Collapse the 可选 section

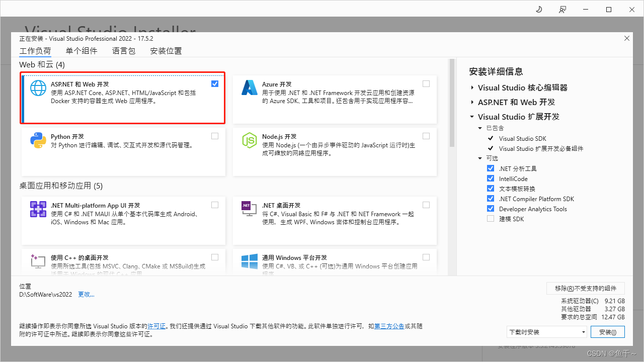(480, 158)
